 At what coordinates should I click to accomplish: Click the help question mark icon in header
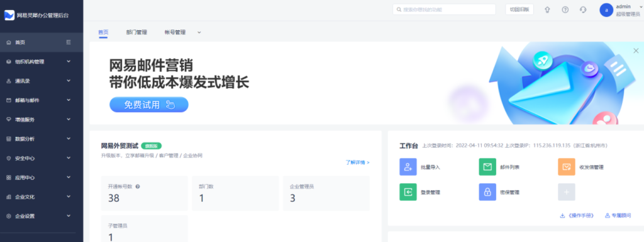pos(565,10)
